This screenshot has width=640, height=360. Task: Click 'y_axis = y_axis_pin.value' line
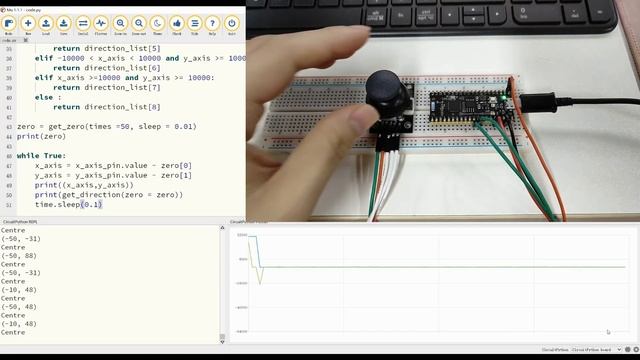point(113,176)
